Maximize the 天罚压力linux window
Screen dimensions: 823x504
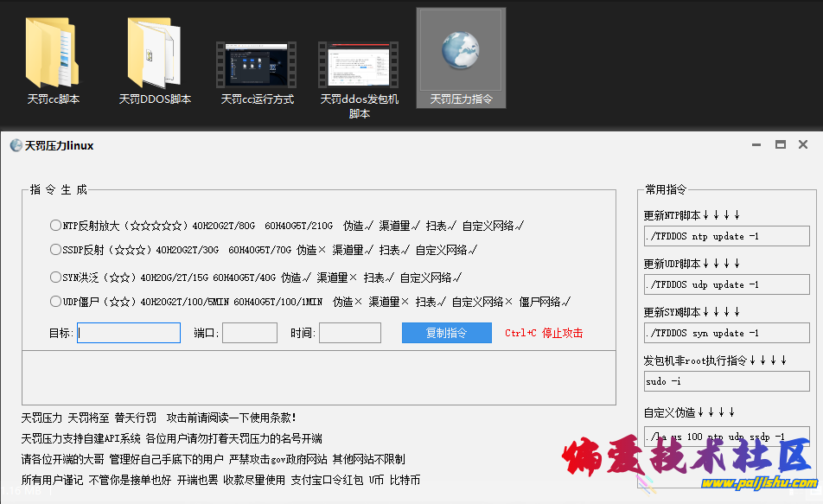780,145
